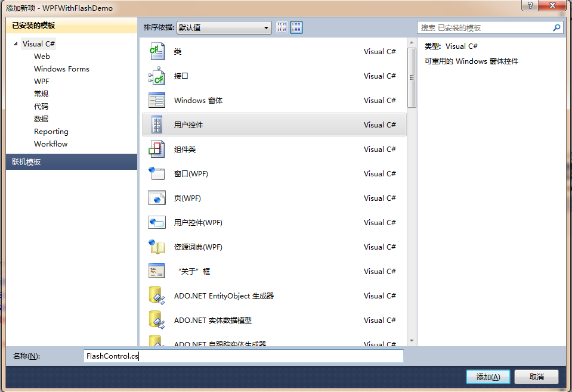
Task: Pick the 窗口(WPF) template icon
Action: tap(157, 173)
